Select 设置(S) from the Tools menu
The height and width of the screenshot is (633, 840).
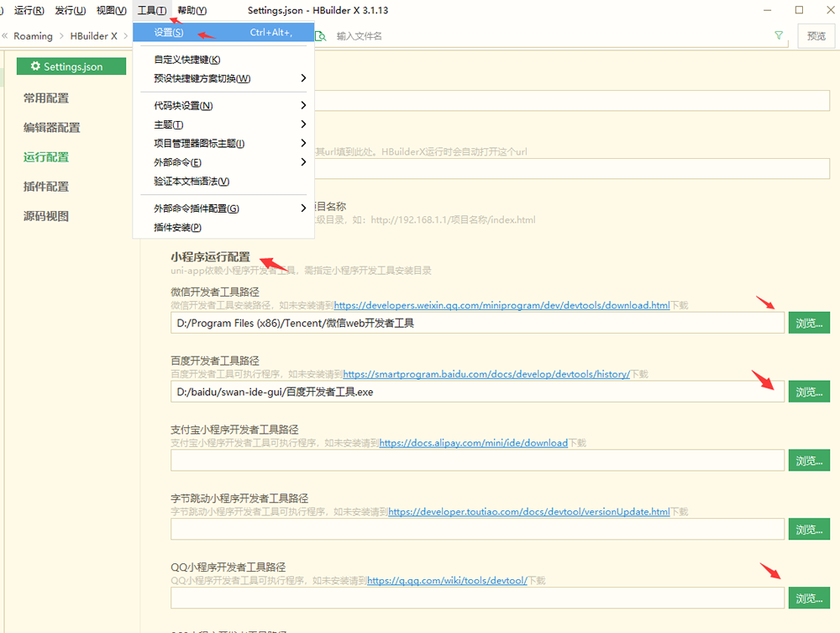[169, 33]
